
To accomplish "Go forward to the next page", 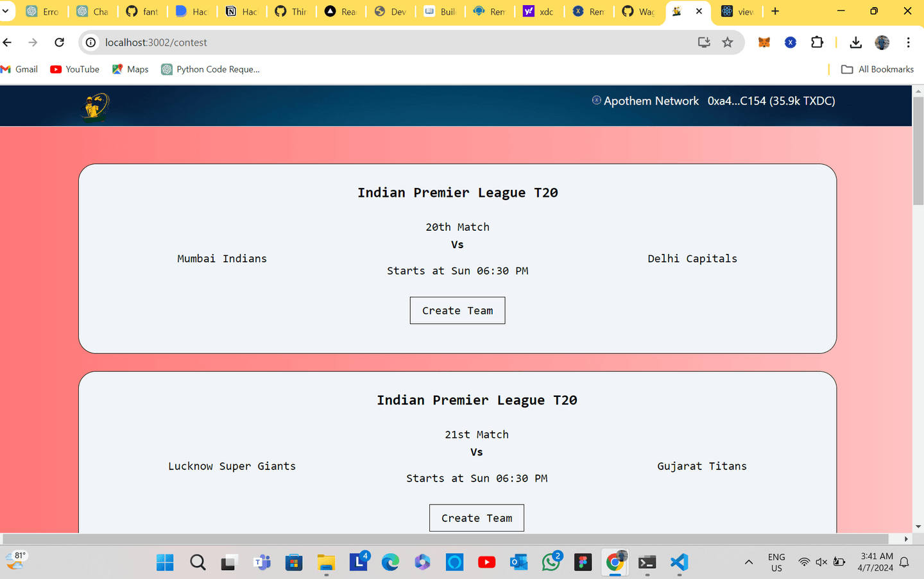I will pyautogui.click(x=33, y=42).
